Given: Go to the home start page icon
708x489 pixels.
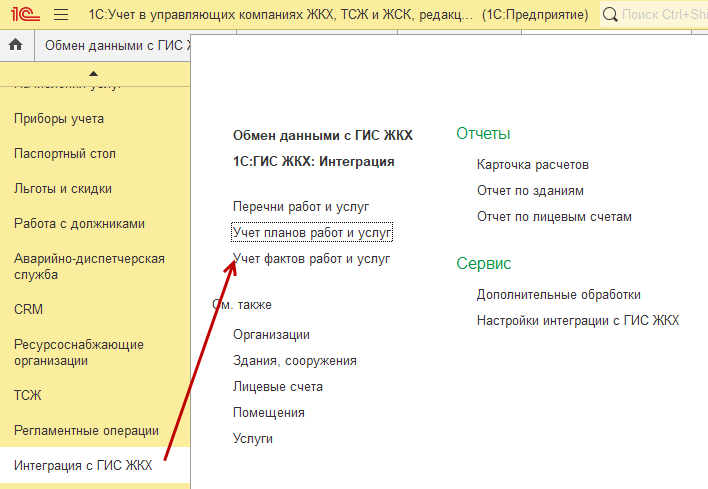Looking at the screenshot, I should coord(16,45).
